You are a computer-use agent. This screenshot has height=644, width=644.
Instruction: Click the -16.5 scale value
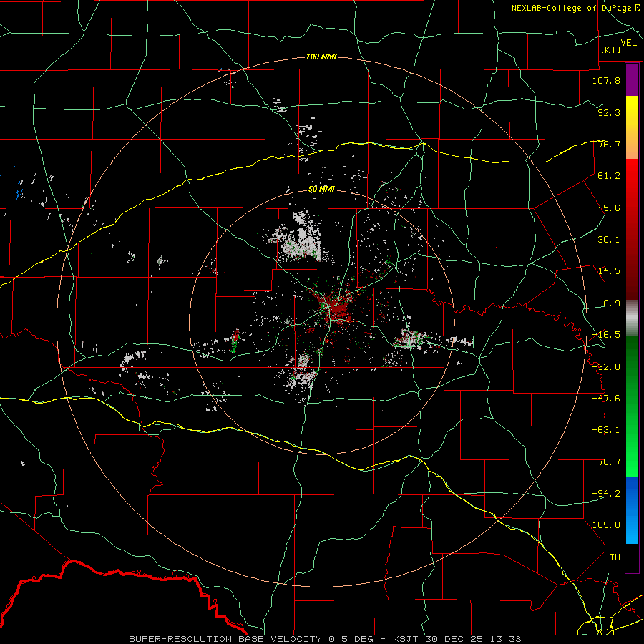(x=606, y=335)
